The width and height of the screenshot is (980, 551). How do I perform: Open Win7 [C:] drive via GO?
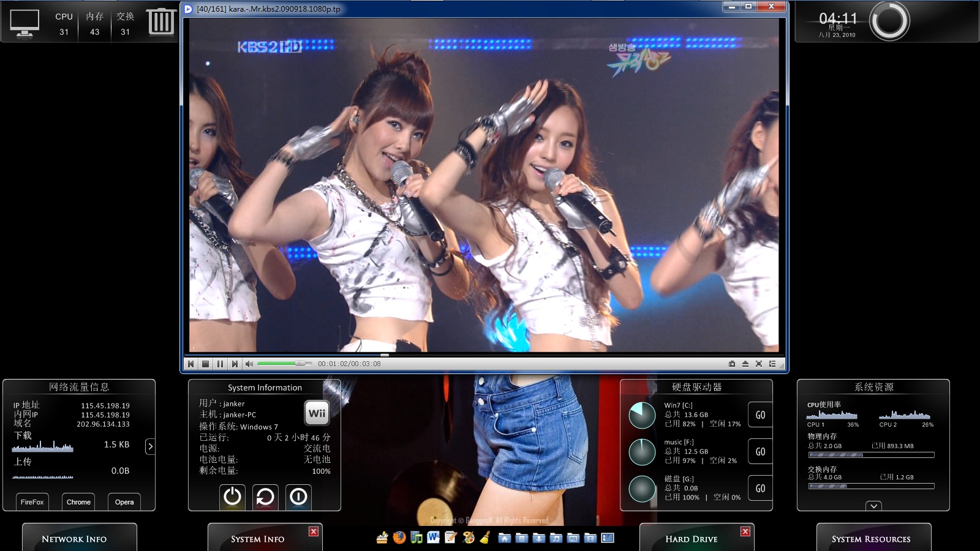[760, 415]
